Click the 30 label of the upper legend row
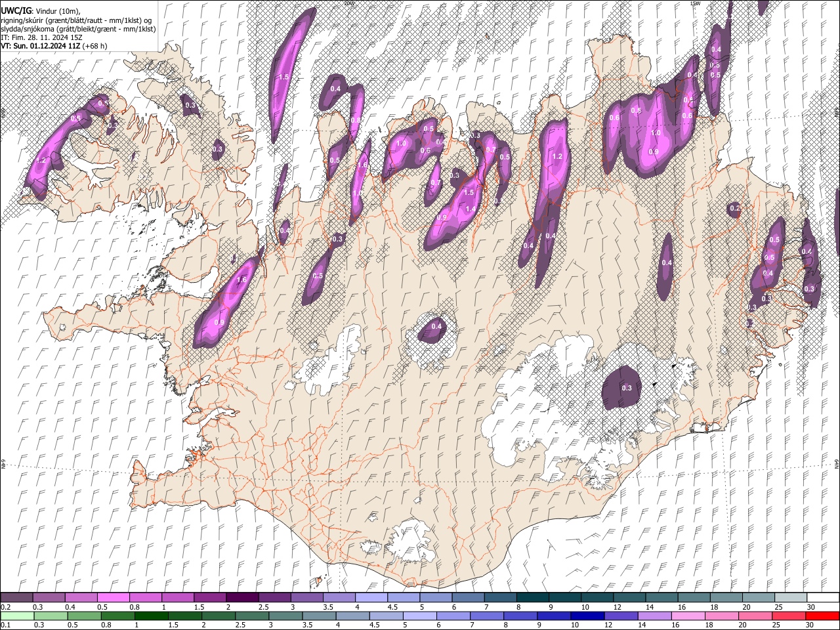Screen dimensions: 840x630 810,607
